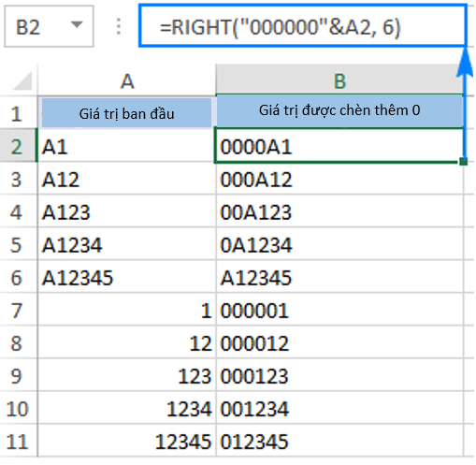
Task: Open the Name Box dropdown arrow
Action: (x=77, y=24)
